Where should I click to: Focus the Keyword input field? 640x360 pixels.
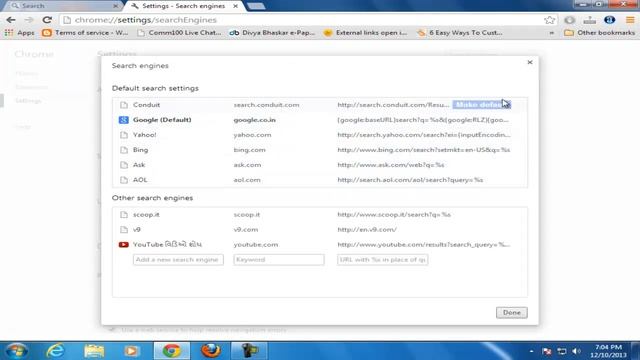tap(279, 260)
